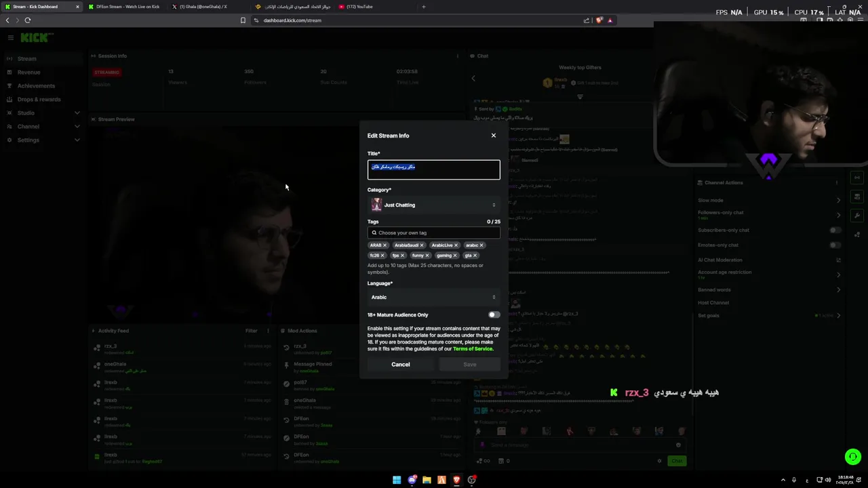Viewport: 868px width, 488px height.
Task: Open Channel Actions three-dot menu
Action: point(836,182)
